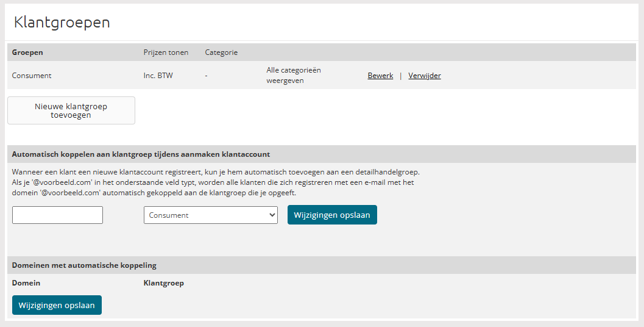The image size is (644, 327).
Task: Click Wijzigingen opslaan below Domein list
Action: coord(57,305)
